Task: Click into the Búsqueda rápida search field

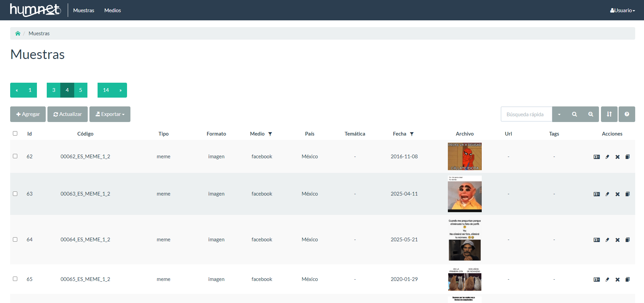Action: [x=526, y=114]
